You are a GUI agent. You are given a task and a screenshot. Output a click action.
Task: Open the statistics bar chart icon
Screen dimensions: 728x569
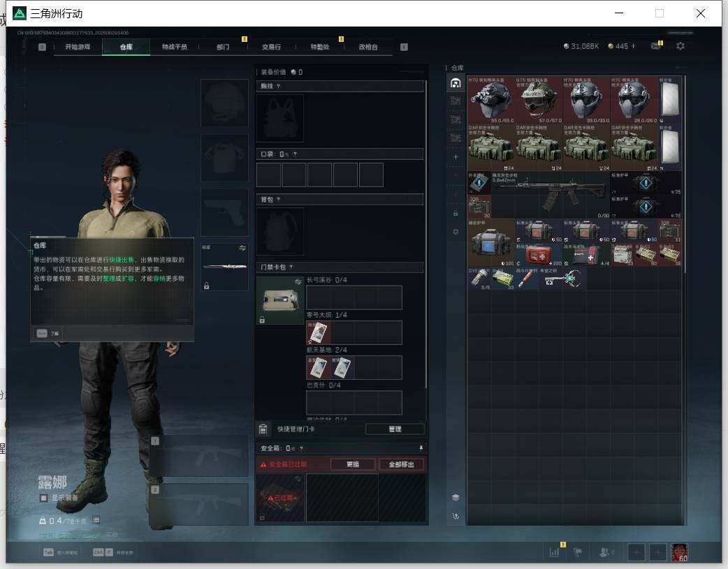(x=554, y=552)
